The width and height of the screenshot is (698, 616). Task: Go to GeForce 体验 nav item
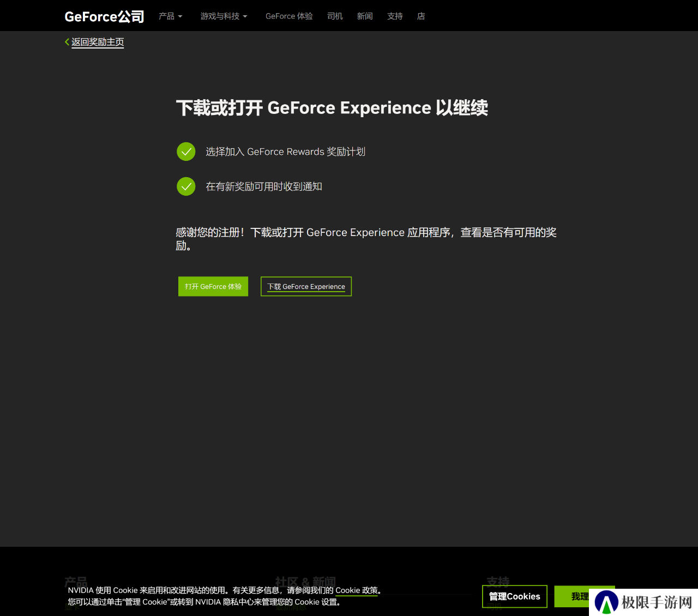[x=289, y=16]
